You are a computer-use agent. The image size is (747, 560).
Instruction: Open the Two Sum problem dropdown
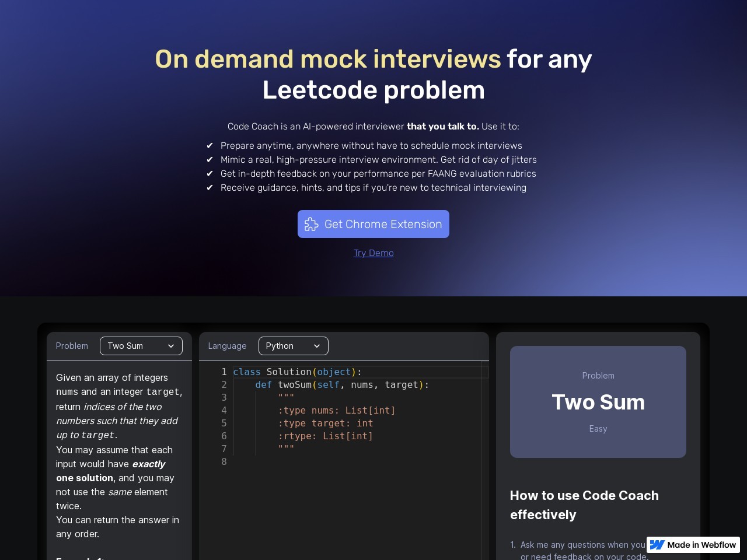(x=141, y=346)
